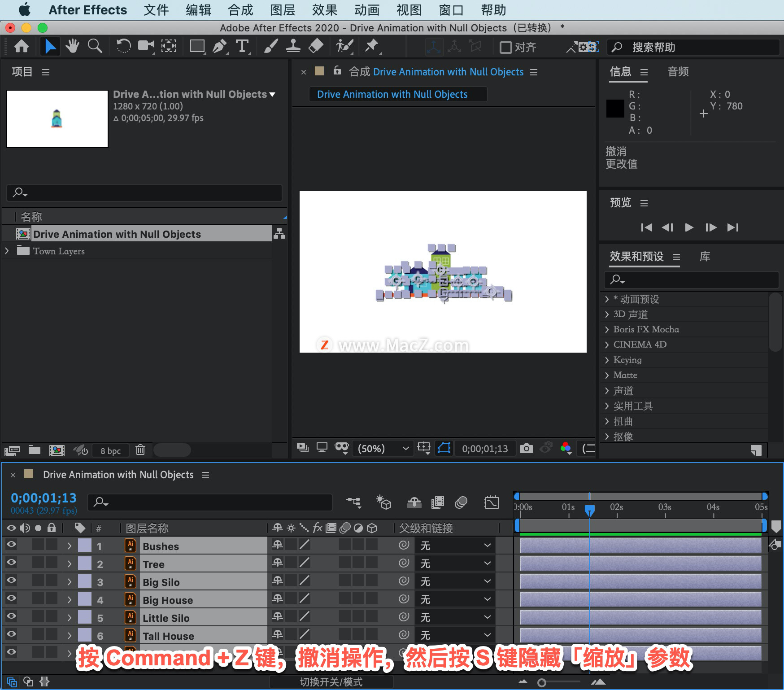Select the Puppet Pin tool
Screen dimensions: 784x690
(372, 46)
